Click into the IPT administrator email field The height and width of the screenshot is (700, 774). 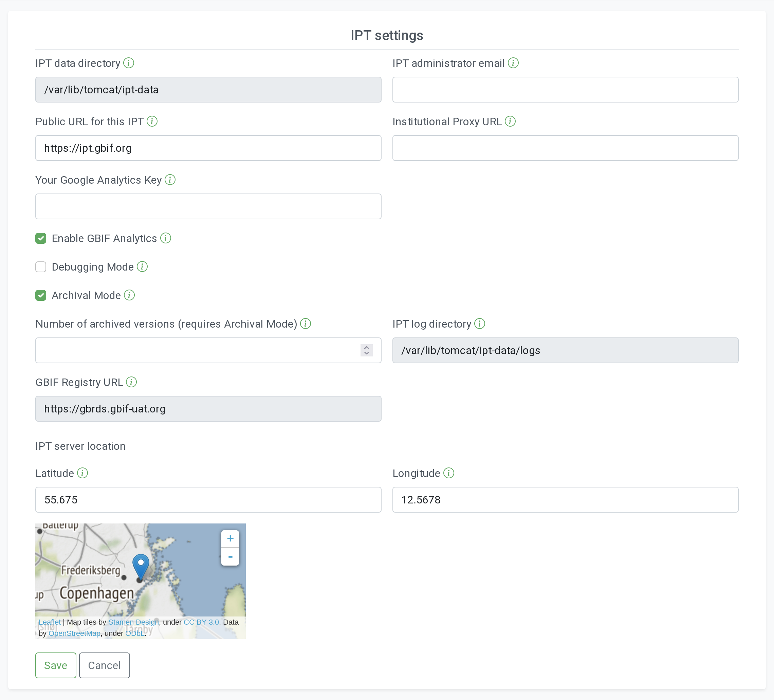565,90
